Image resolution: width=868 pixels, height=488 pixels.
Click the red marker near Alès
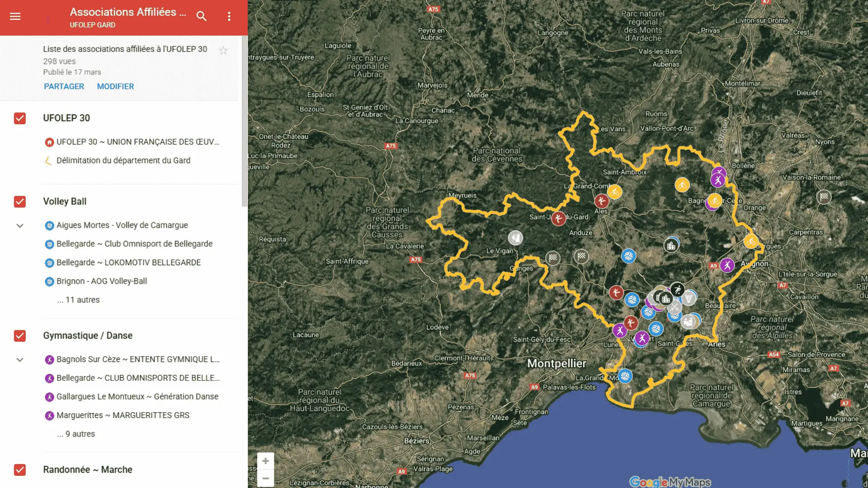point(601,201)
